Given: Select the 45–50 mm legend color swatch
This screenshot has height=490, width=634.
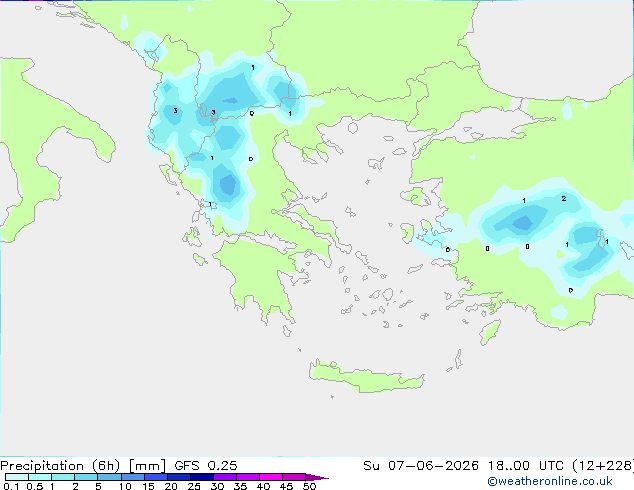Looking at the screenshot, I should pos(294,477).
